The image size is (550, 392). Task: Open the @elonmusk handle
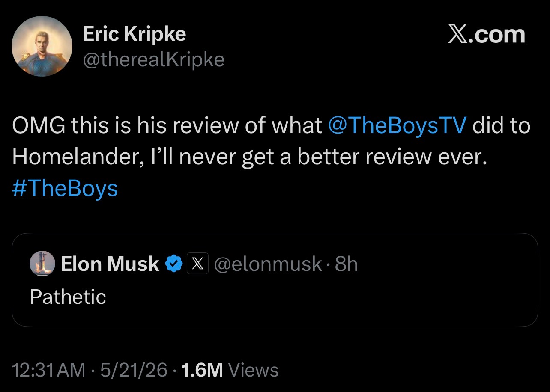pos(268,264)
